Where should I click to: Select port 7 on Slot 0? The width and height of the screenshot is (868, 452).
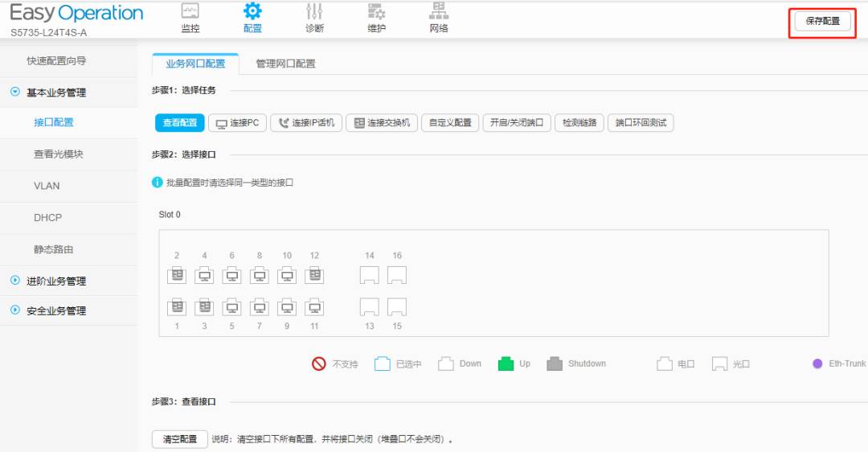pos(259,306)
